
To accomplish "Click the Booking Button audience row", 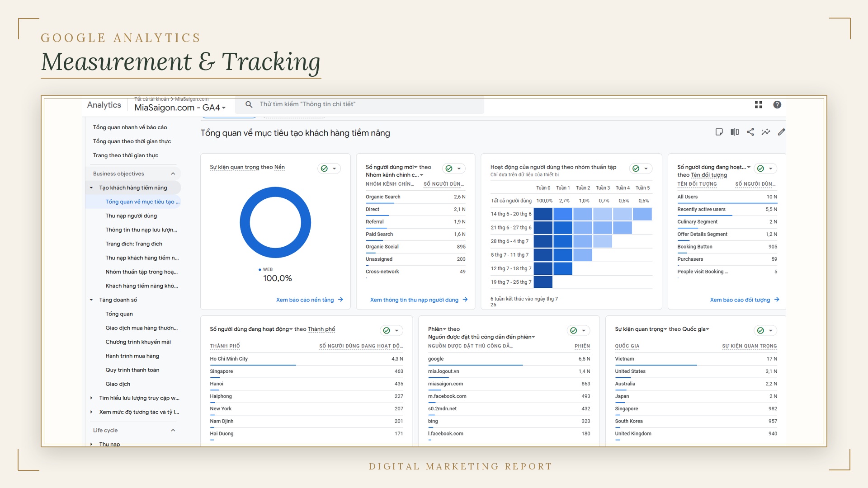I will tap(727, 247).
